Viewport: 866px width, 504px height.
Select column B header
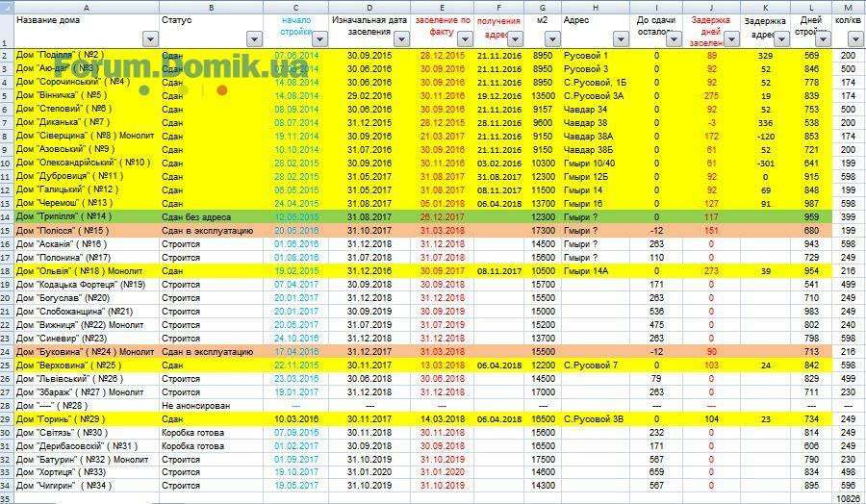pos(212,7)
